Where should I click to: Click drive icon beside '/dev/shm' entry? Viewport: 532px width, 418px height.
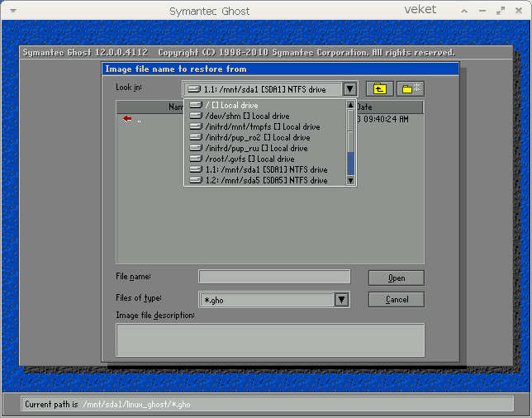[x=196, y=116]
